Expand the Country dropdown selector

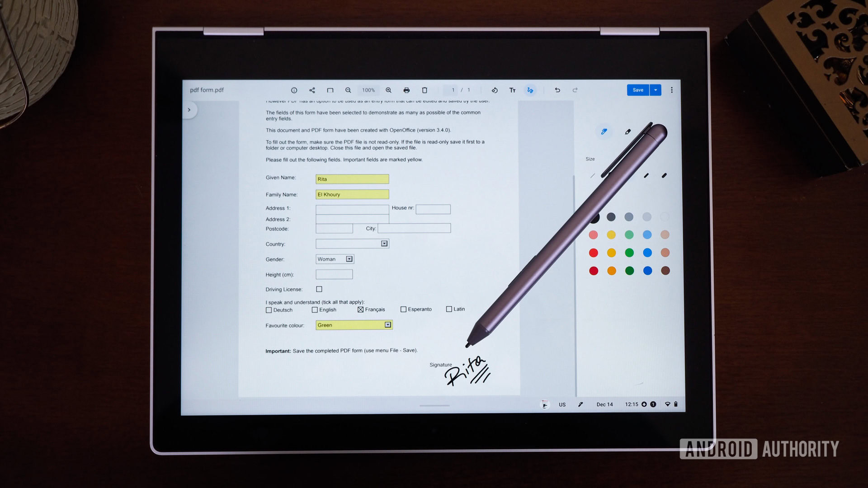(385, 243)
